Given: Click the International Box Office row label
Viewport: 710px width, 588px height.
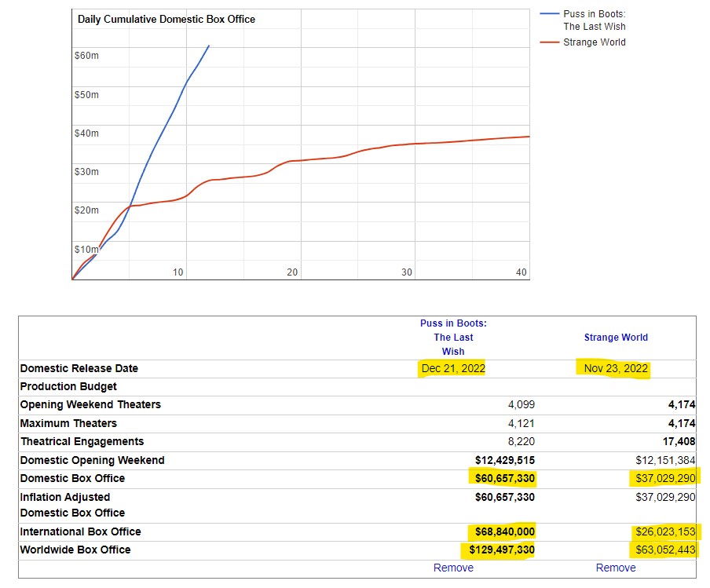Looking at the screenshot, I should click(81, 532).
